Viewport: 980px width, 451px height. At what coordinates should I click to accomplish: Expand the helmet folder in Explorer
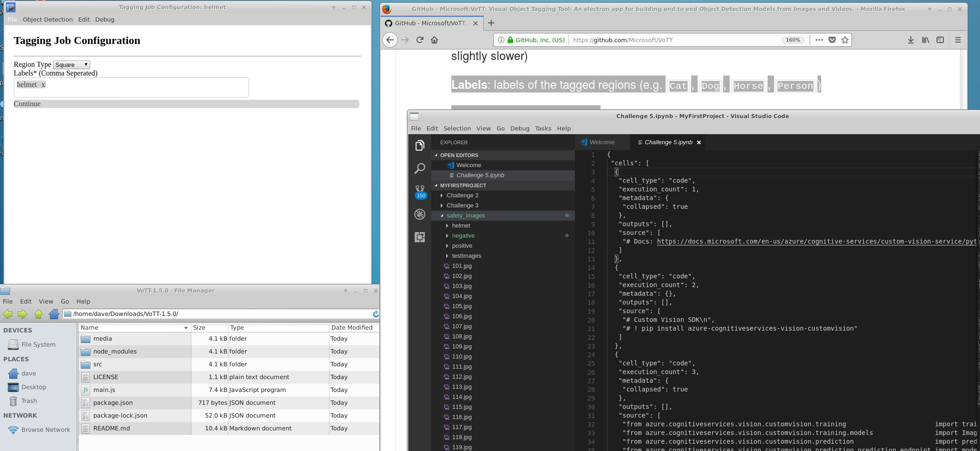tap(447, 225)
